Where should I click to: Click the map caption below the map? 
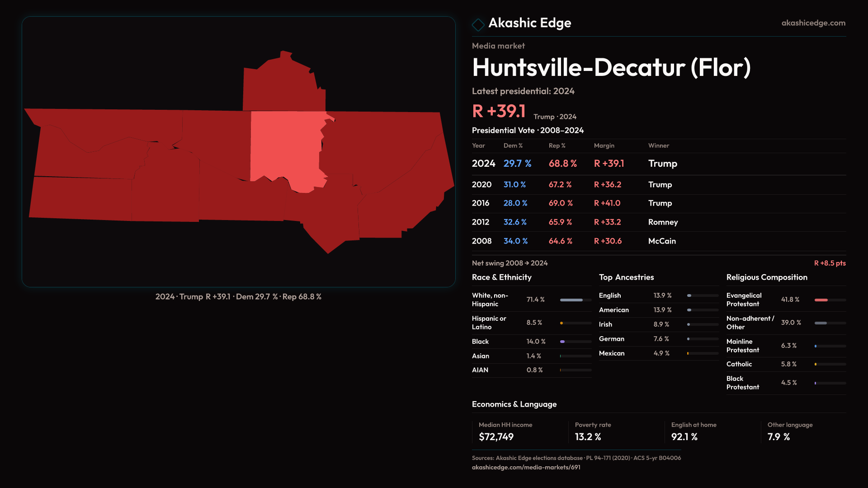238,297
